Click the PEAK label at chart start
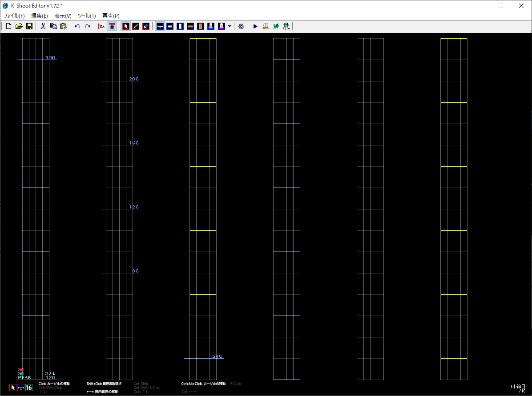The image size is (532, 396). click(24, 378)
